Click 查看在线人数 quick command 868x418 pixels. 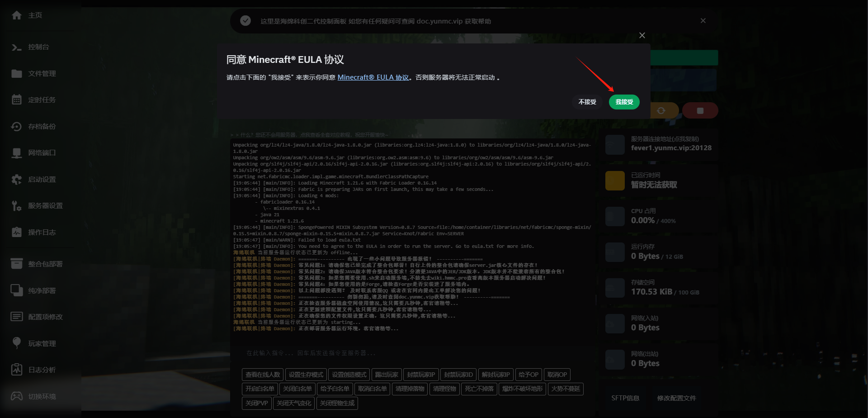pos(263,375)
